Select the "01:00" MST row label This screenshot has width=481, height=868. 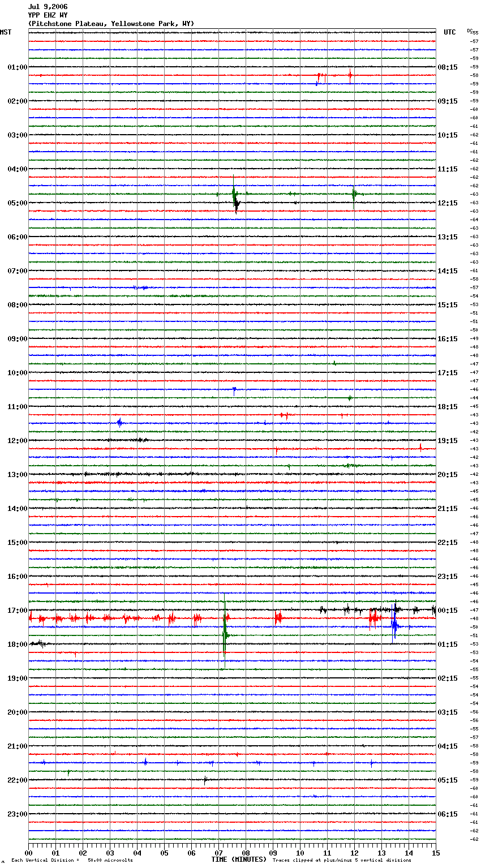[x=18, y=67]
